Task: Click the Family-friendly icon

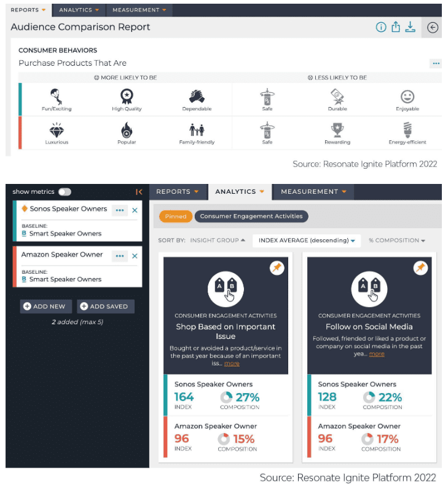Action: pos(197,130)
